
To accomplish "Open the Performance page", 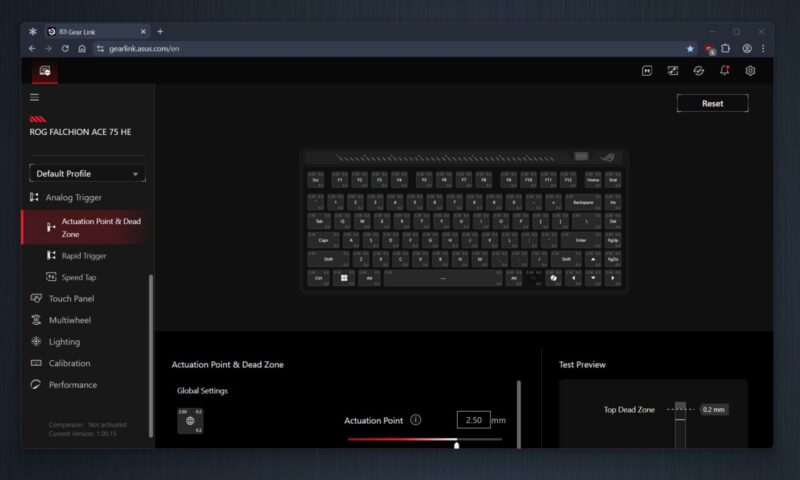I will [x=72, y=385].
